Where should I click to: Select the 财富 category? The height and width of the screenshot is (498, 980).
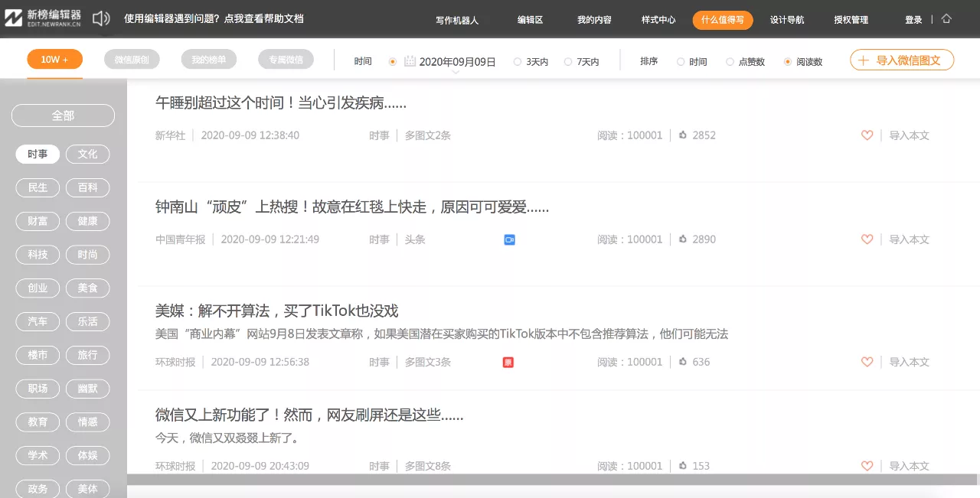pyautogui.click(x=38, y=221)
